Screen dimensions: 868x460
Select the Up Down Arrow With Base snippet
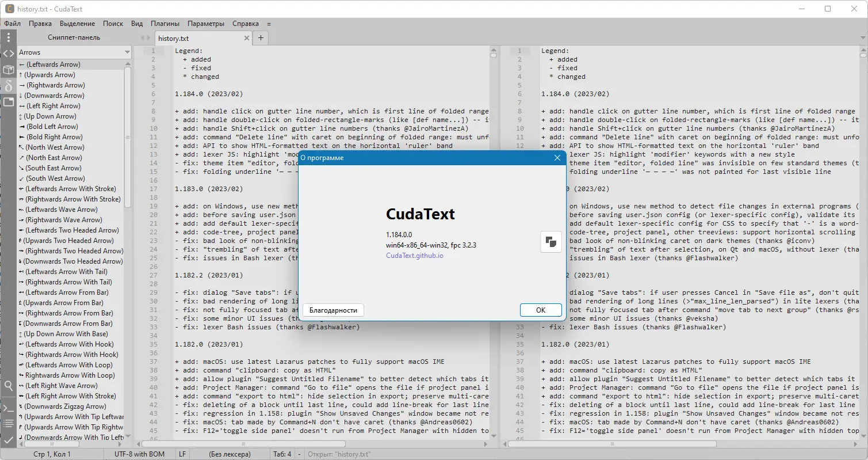tap(71, 334)
